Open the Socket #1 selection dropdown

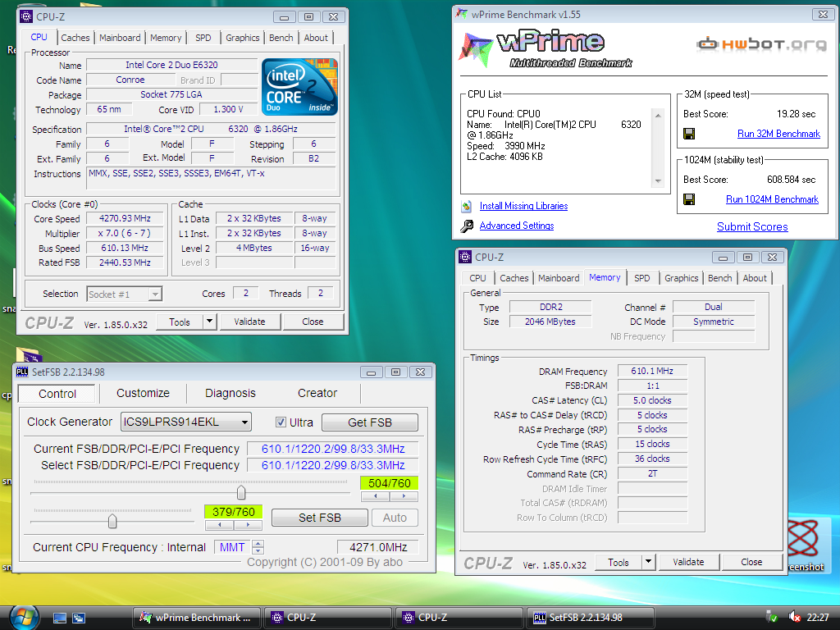(x=155, y=294)
